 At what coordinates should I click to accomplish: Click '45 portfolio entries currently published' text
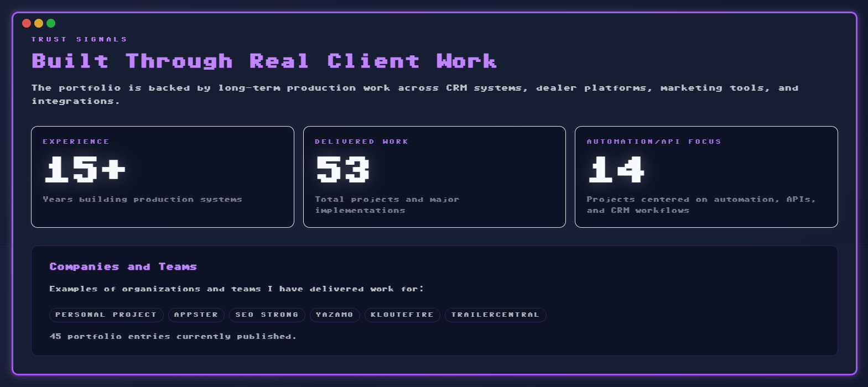(x=173, y=336)
